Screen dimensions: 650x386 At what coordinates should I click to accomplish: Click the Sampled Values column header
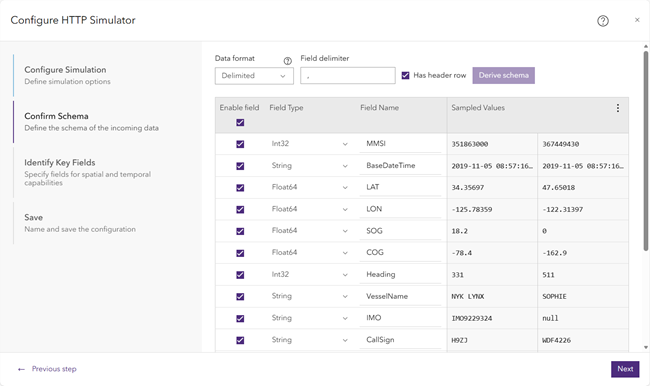478,108
